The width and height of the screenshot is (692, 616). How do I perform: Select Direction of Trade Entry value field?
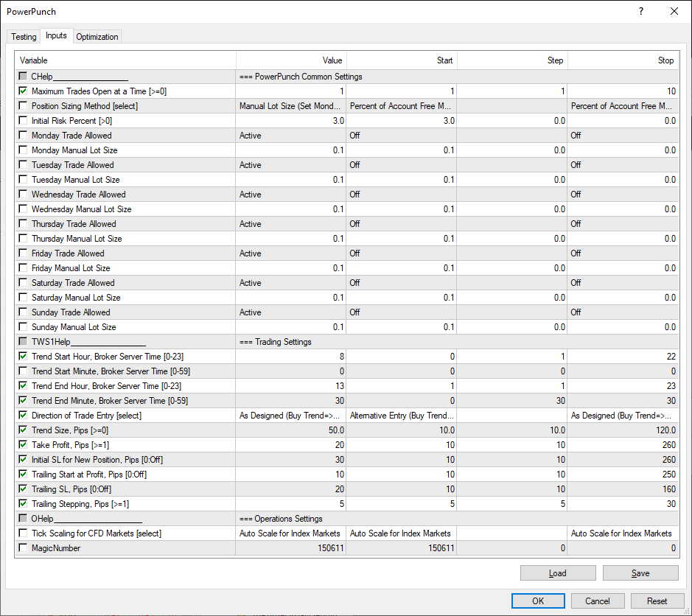tap(291, 416)
